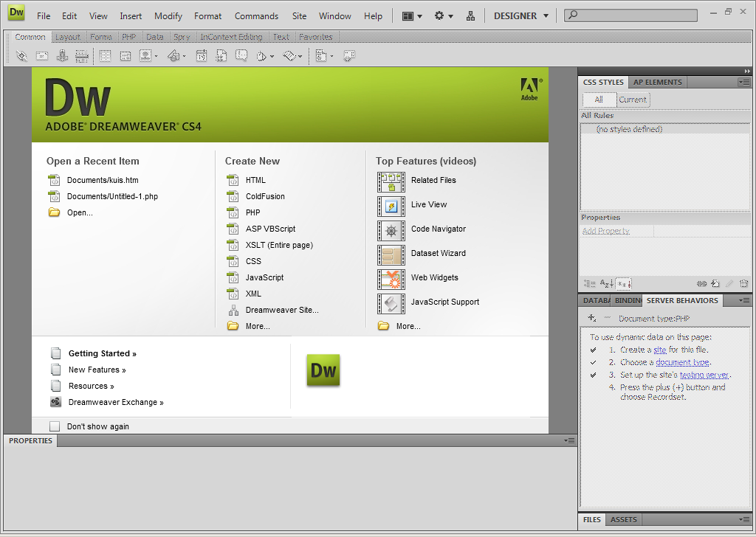Screen dimensions: 756x537
Task: Click the Site manager icon in menu bar
Action: (470, 15)
